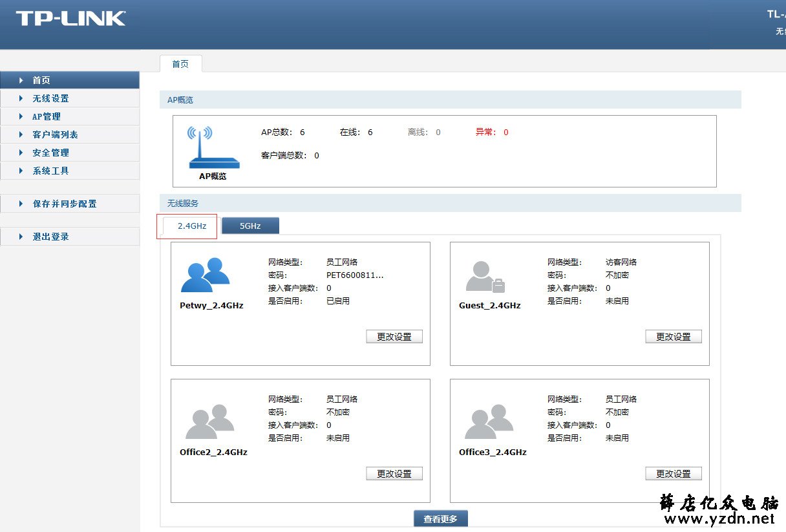Click the AP概览 antenna router icon
The image size is (786, 532).
[x=213, y=147]
